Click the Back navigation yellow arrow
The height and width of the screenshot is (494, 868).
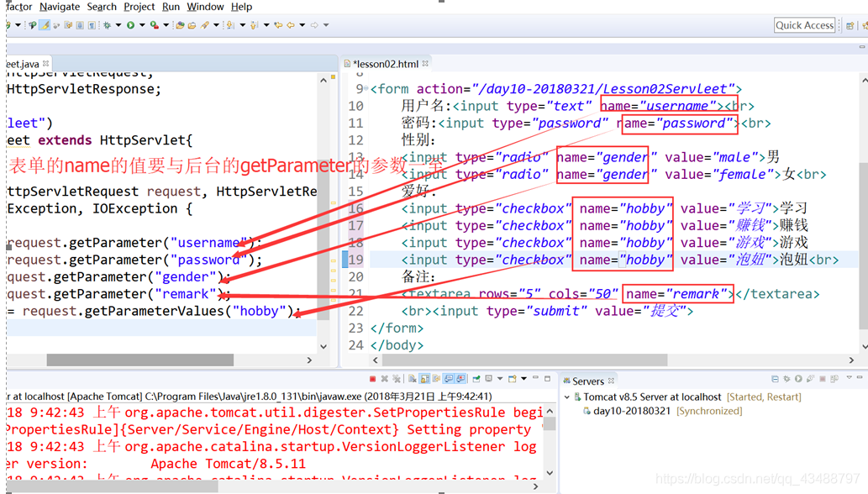tap(291, 25)
